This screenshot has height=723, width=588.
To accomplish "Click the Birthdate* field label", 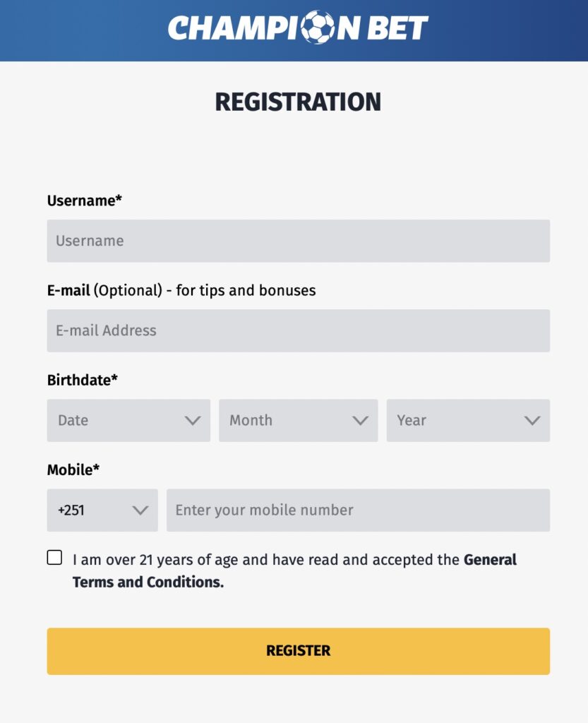I will [83, 380].
